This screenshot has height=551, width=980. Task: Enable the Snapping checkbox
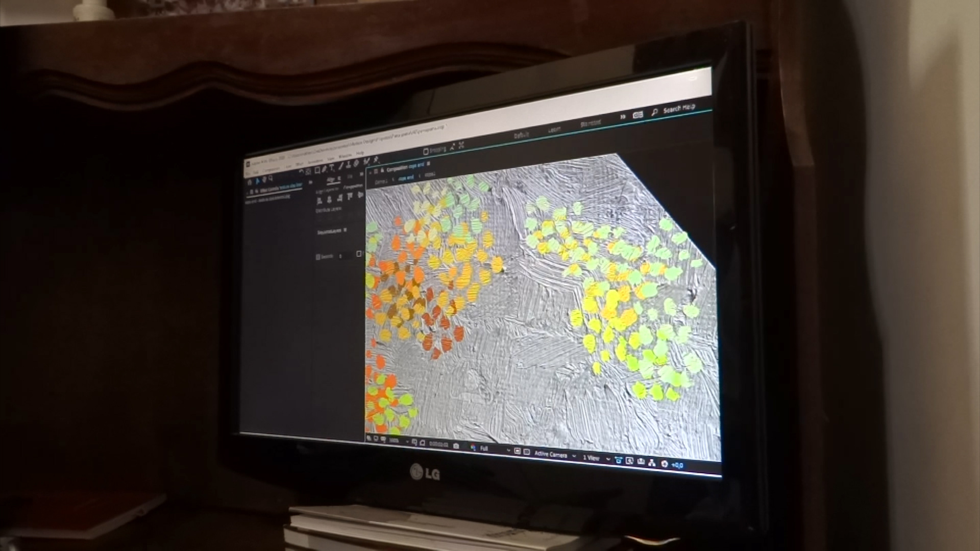(x=426, y=152)
